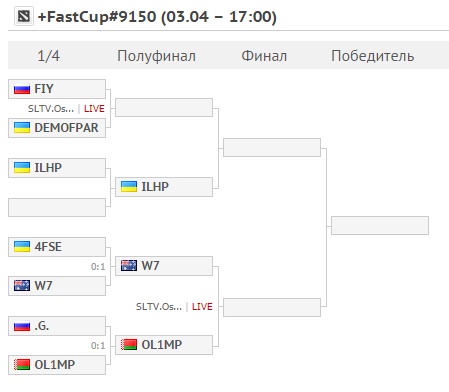Viewport: 449px width, 392px height.
Task: Click the Russian flag next to FIY
Action: point(22,89)
